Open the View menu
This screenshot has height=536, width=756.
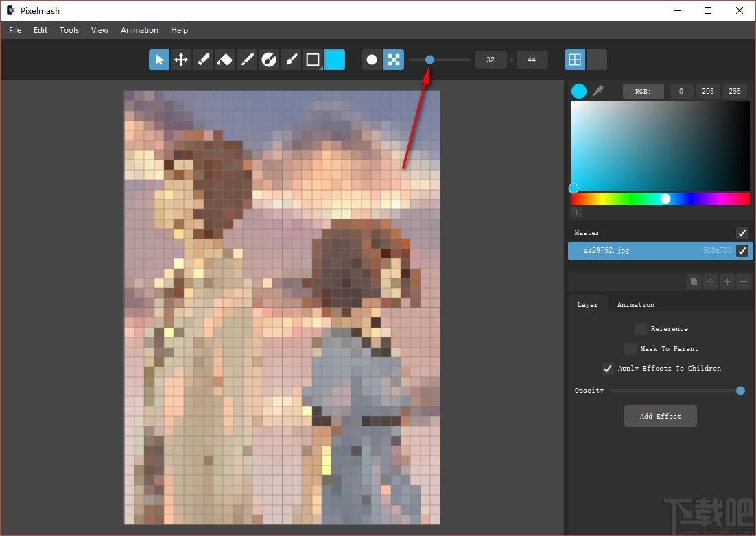coord(99,30)
